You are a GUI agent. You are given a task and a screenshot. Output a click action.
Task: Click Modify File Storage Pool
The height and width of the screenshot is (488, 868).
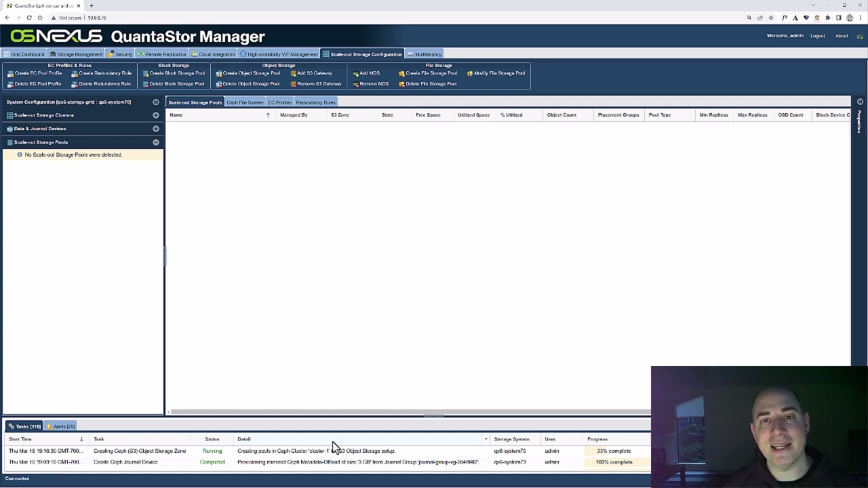[496, 73]
